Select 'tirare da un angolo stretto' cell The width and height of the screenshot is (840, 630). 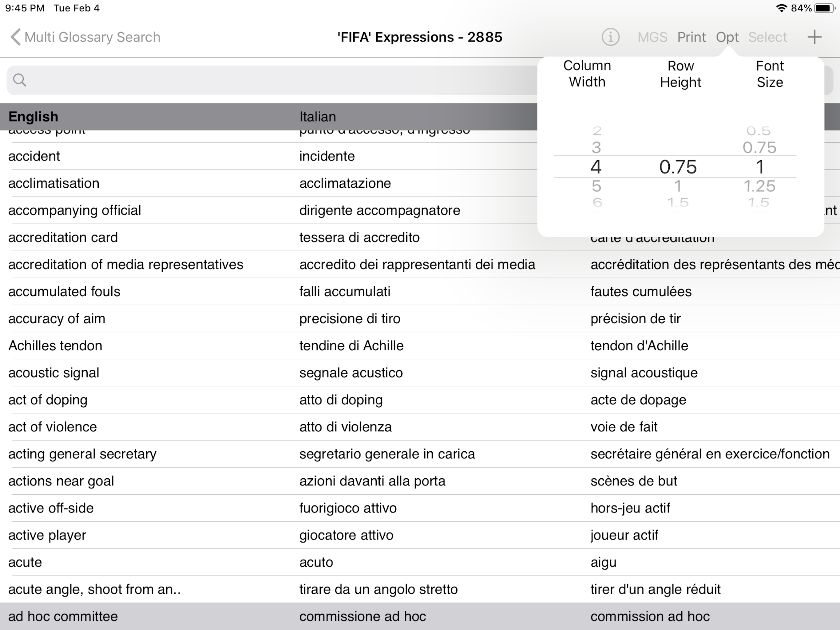(378, 589)
